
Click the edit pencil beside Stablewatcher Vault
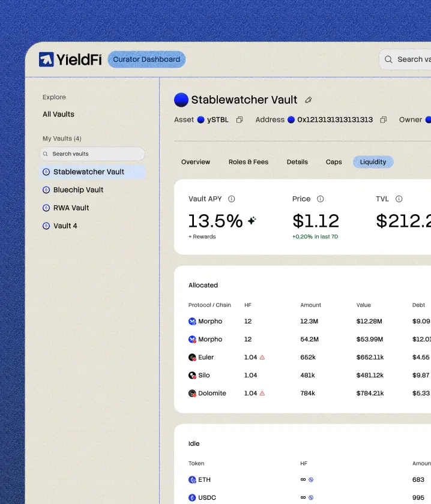pos(309,100)
